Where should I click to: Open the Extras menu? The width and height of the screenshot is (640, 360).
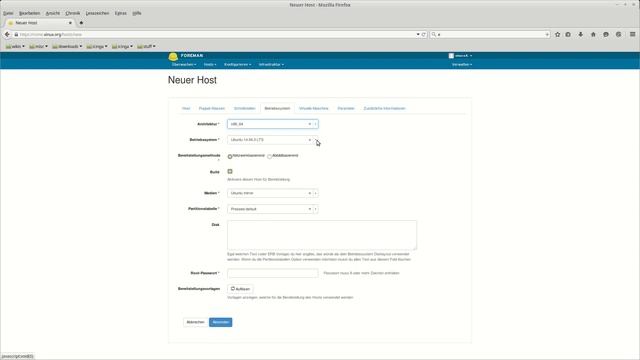click(120, 13)
